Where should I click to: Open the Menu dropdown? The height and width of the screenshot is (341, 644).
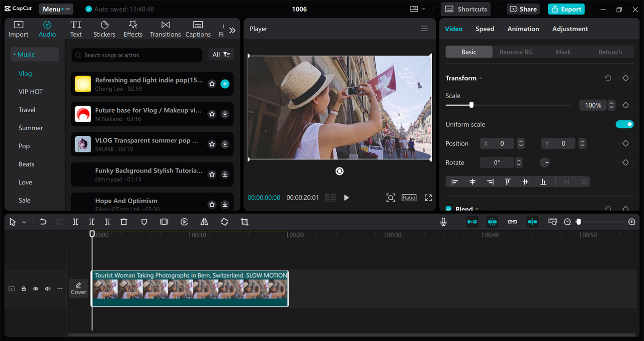point(56,9)
